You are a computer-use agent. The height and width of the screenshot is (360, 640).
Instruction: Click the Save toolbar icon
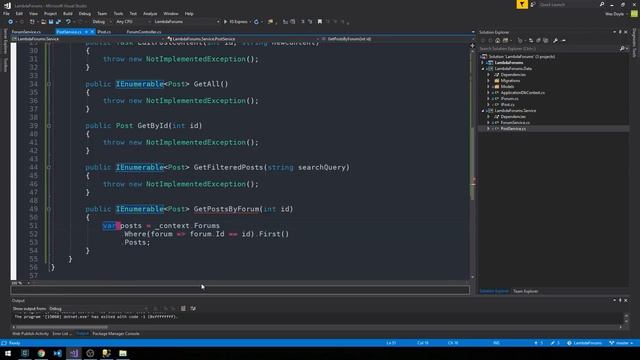click(x=51, y=22)
